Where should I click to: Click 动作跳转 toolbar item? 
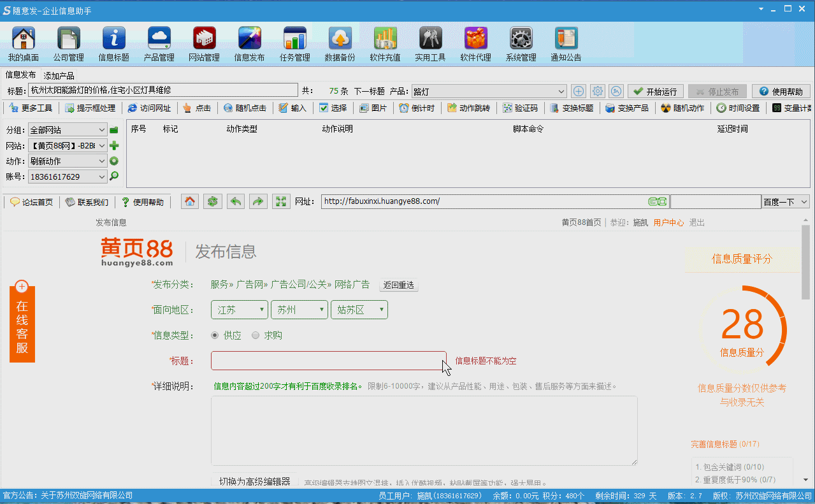pyautogui.click(x=468, y=108)
